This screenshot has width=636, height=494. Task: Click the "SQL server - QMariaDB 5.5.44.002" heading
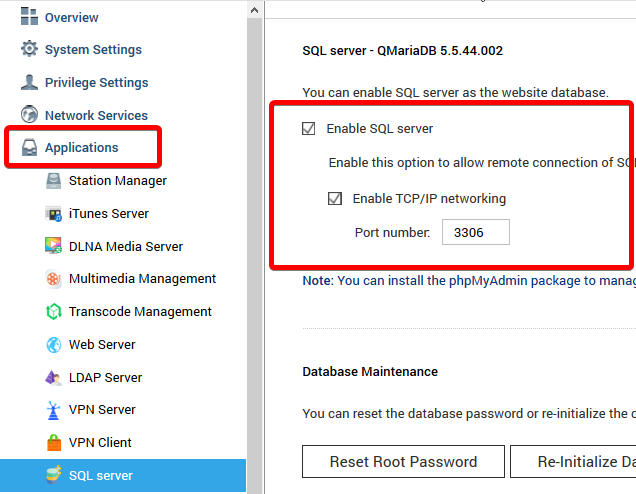[402, 51]
